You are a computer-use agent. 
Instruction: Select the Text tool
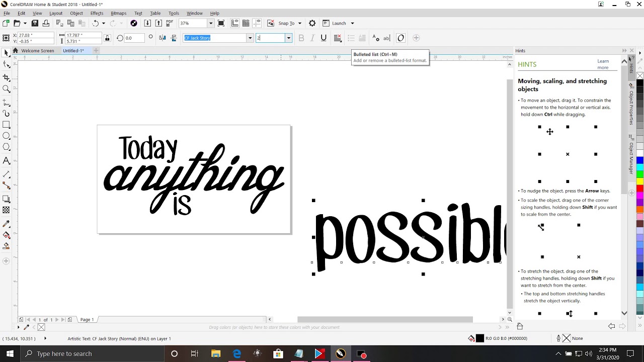pyautogui.click(x=6, y=161)
